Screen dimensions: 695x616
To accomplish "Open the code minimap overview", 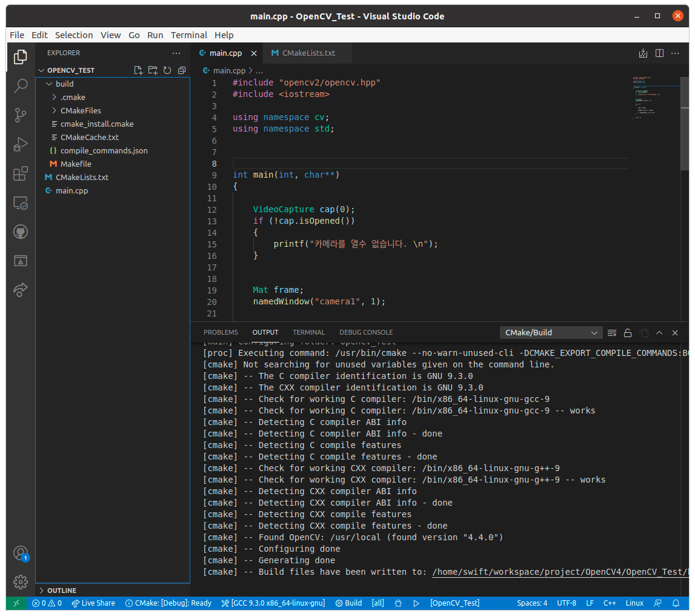I will coord(656,98).
